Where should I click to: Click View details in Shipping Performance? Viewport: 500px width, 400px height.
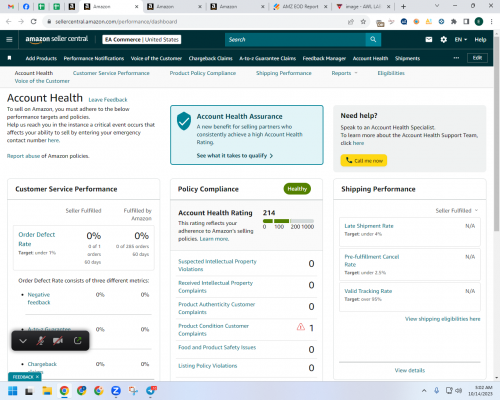(410, 370)
